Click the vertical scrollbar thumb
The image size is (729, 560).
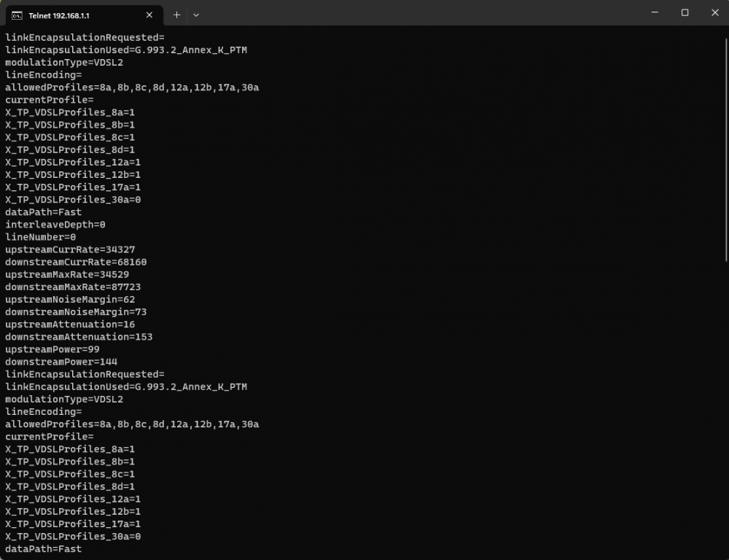coord(725,146)
